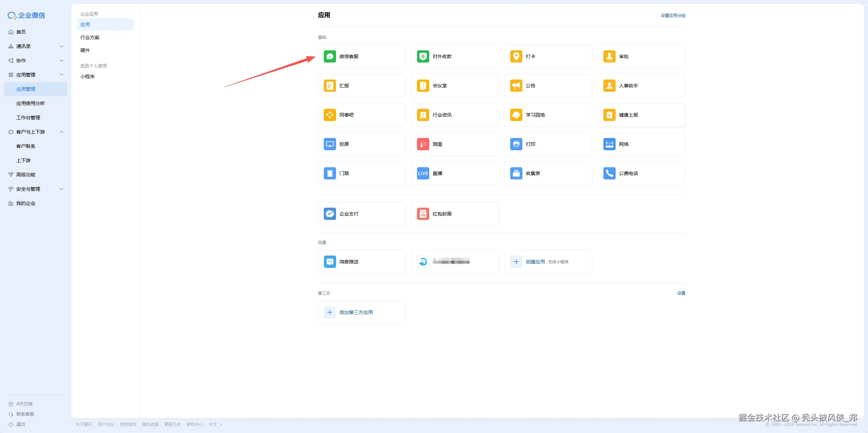Viewport: 868px width, 433px height.
Task: Expand the 安全与管理 chevron
Action: pos(62,189)
